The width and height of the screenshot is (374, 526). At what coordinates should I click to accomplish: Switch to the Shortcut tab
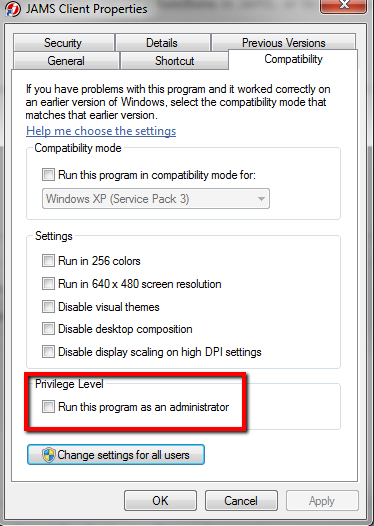(x=174, y=61)
